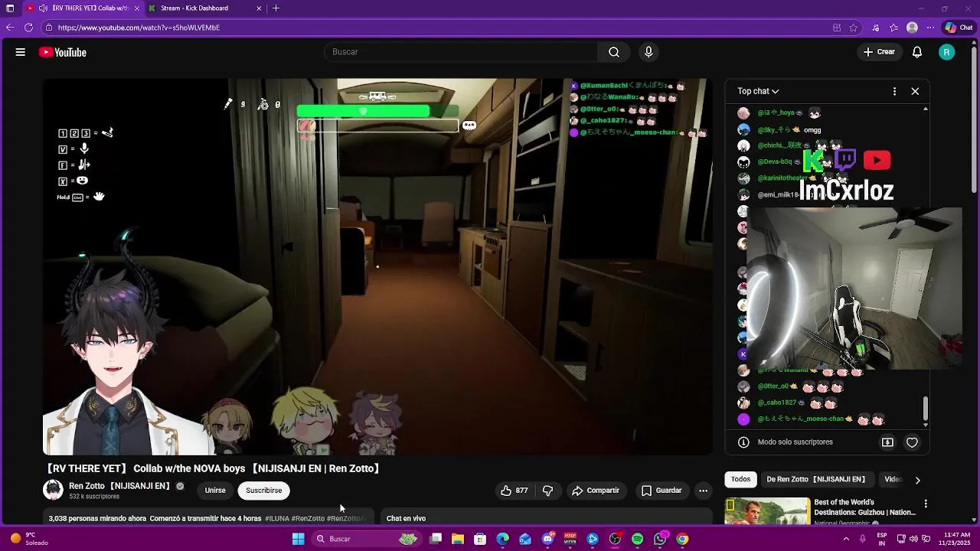
Task: Open browser split screen apps icon
Action: coord(837,28)
